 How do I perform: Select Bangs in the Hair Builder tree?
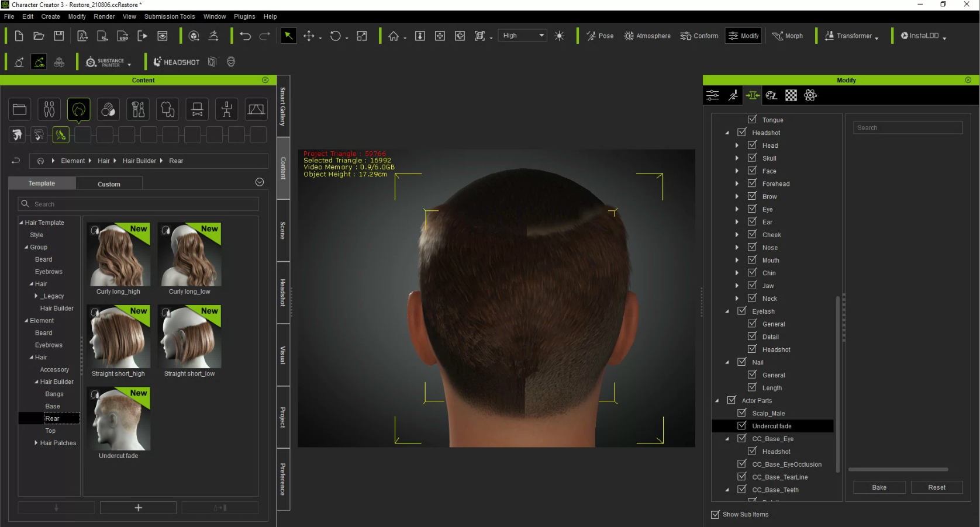(54, 394)
